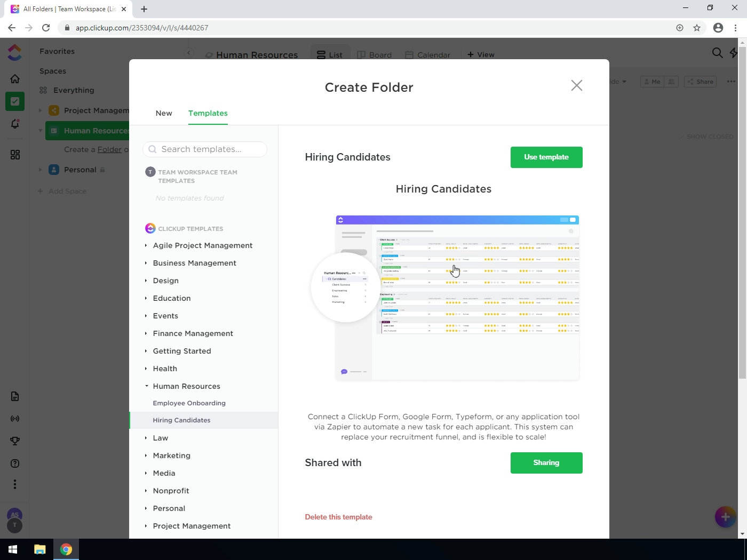The image size is (747, 560).
Task: Expand Finance Management templates
Action: coord(193,333)
